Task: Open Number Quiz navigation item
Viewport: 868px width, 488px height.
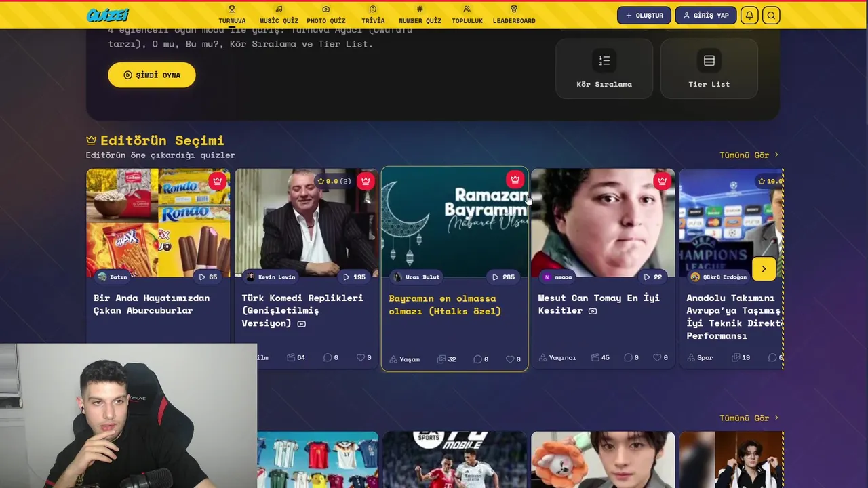Action: [x=420, y=15]
